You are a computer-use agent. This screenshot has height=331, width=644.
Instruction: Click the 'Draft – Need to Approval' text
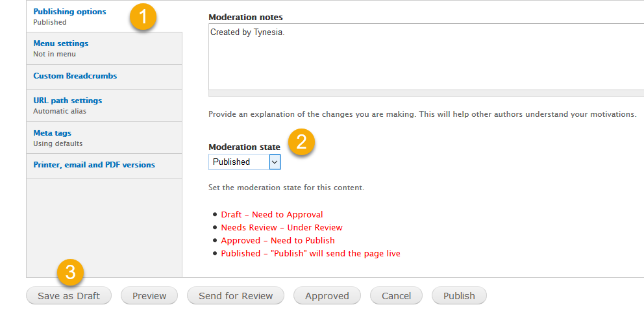pos(272,214)
